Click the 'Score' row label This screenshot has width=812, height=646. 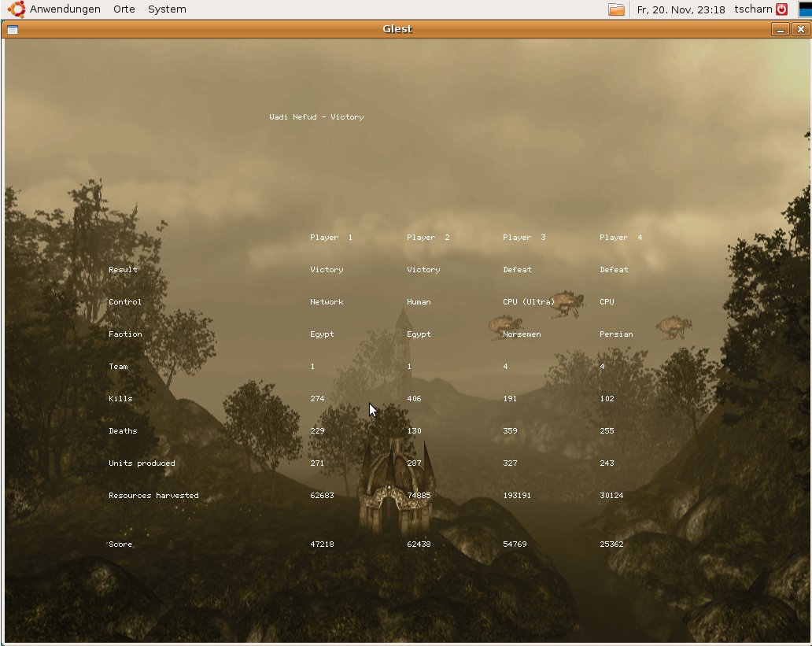pos(120,544)
